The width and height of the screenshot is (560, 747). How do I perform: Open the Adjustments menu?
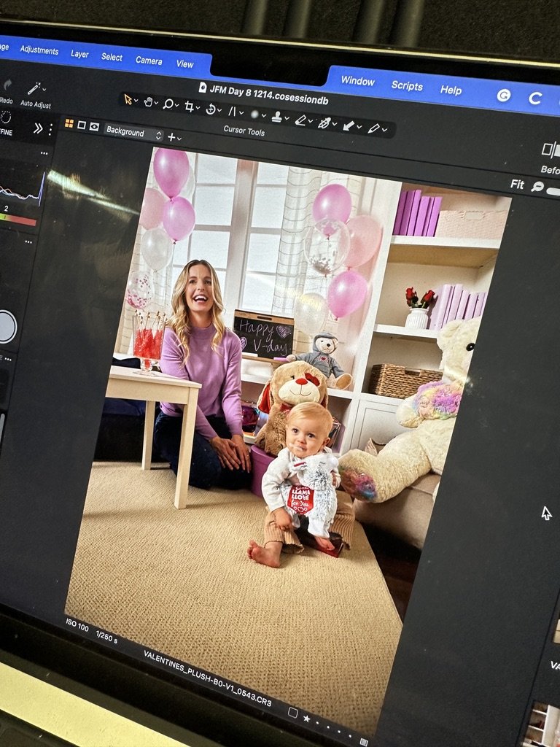click(39, 50)
